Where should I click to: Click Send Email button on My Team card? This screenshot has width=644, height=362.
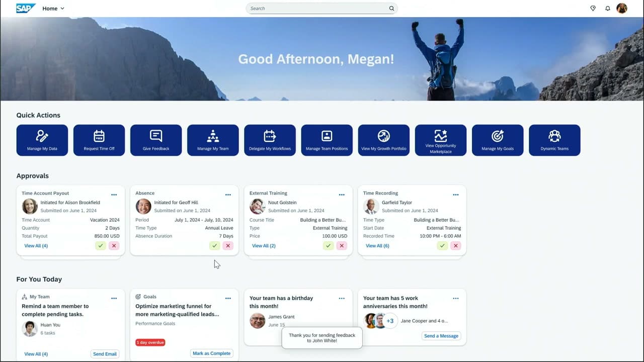point(105,354)
